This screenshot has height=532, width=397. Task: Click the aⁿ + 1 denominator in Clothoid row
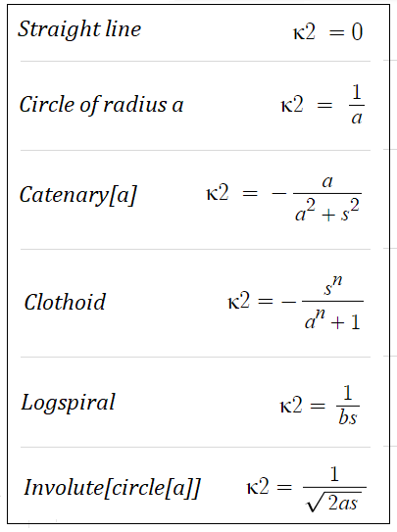pos(332,319)
